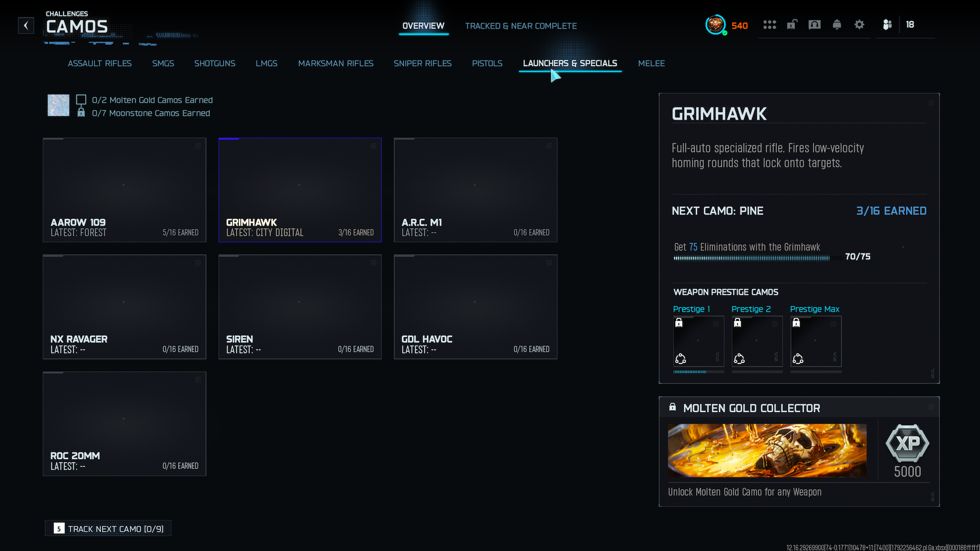Open the Siren weapon card
The image size is (980, 551).
coord(300,307)
